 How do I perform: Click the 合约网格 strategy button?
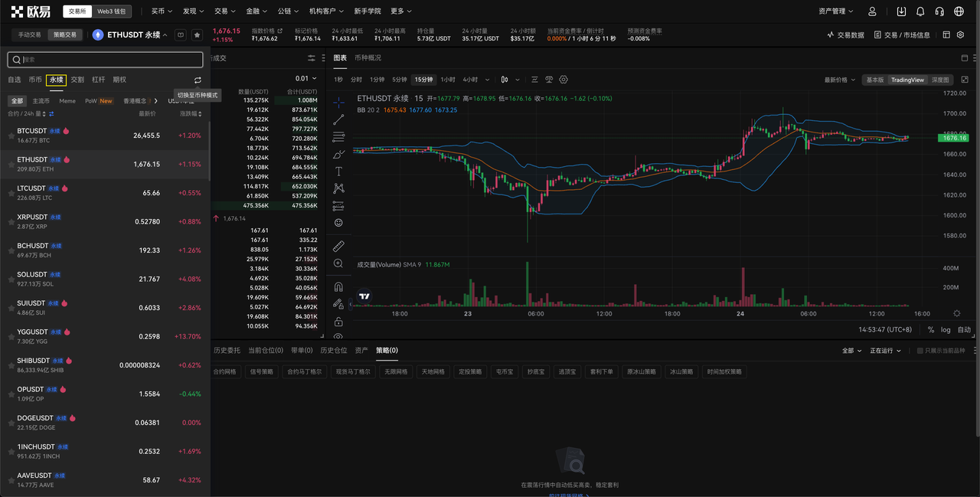(x=227, y=371)
